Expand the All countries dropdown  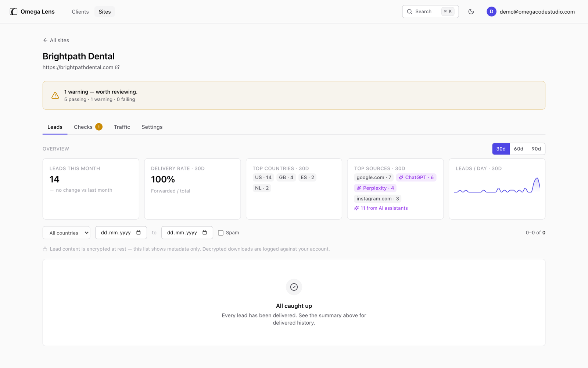(67, 233)
